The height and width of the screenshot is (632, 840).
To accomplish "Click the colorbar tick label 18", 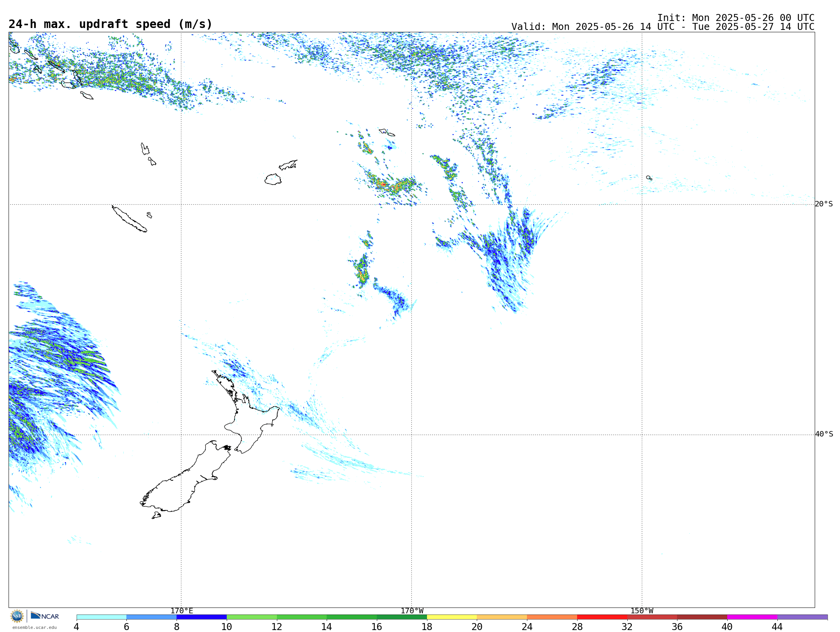I will (x=427, y=627).
